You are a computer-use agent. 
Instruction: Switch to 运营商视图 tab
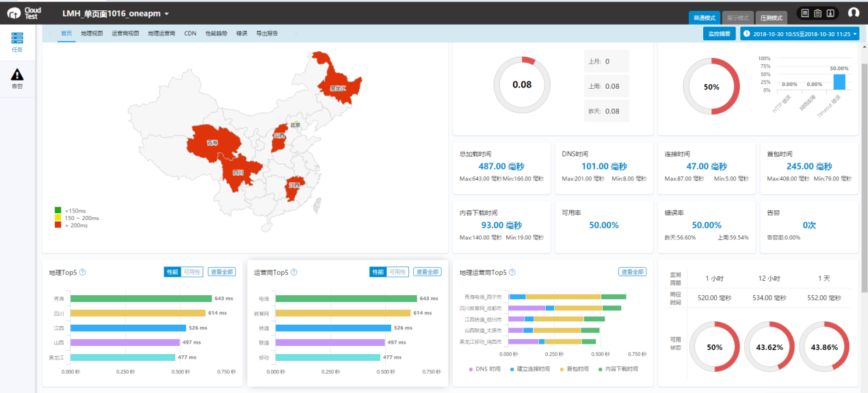point(125,33)
